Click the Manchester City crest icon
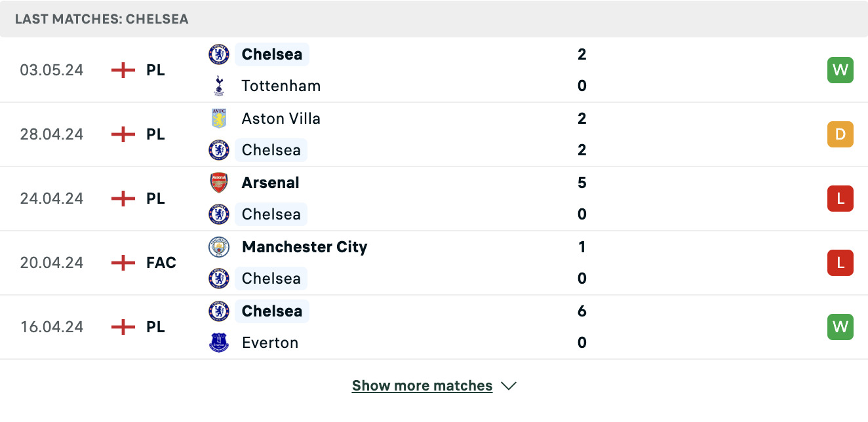Image resolution: width=868 pixels, height=422 pixels. 218,247
